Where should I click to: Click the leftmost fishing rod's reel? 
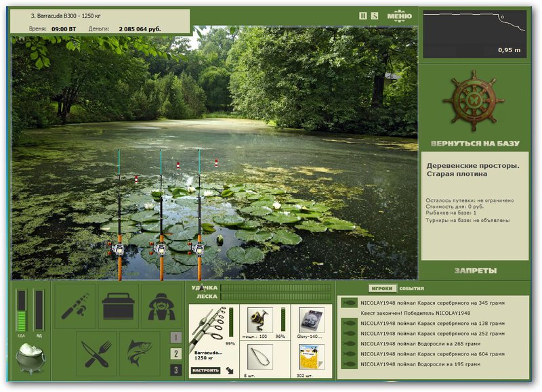click(x=117, y=248)
